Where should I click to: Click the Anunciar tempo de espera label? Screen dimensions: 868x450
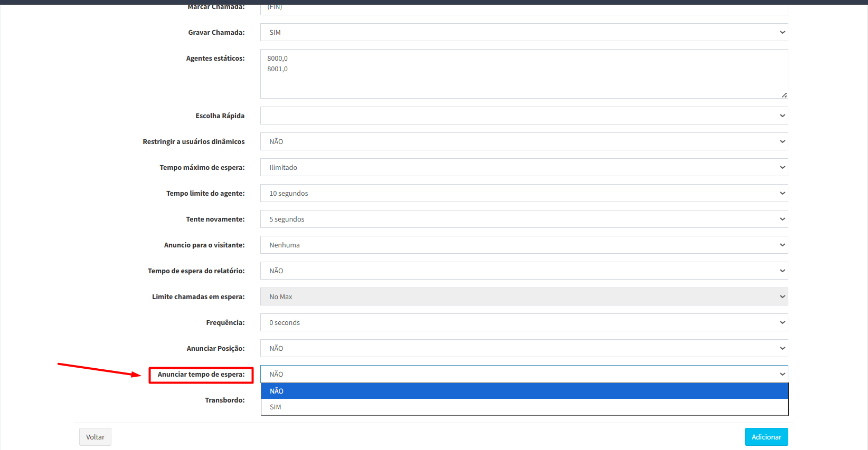pos(201,375)
